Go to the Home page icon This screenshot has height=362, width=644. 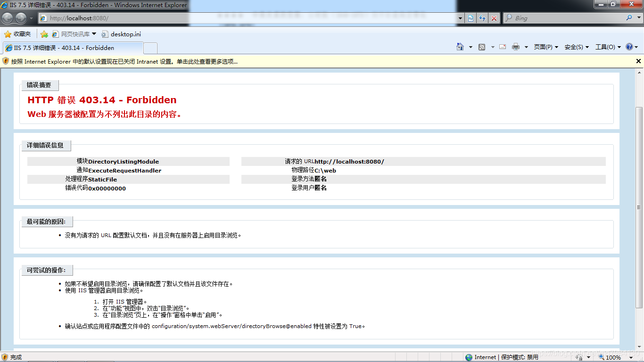point(460,47)
